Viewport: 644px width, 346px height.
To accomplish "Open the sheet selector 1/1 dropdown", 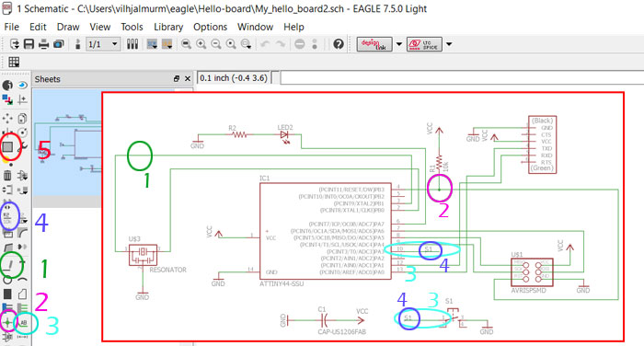I will pos(103,44).
